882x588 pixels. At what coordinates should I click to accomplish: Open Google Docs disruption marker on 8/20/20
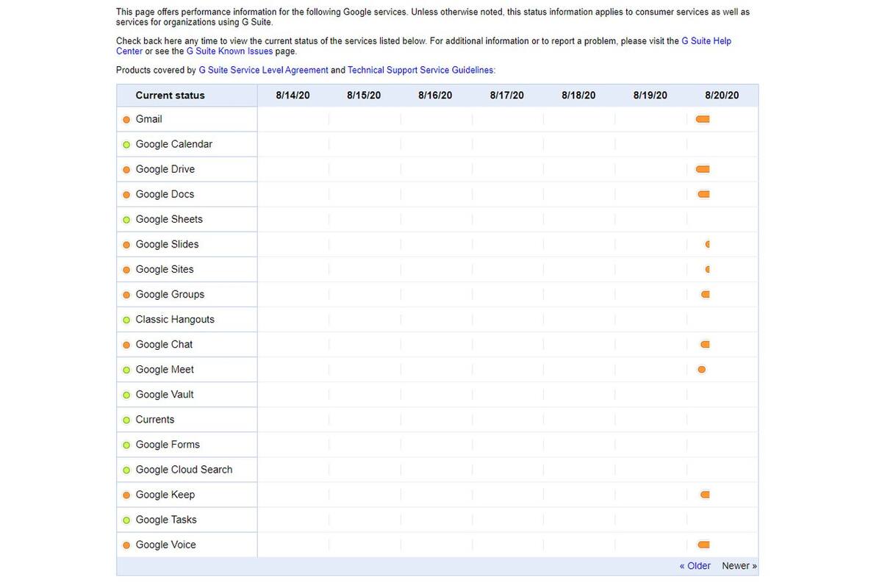point(703,194)
